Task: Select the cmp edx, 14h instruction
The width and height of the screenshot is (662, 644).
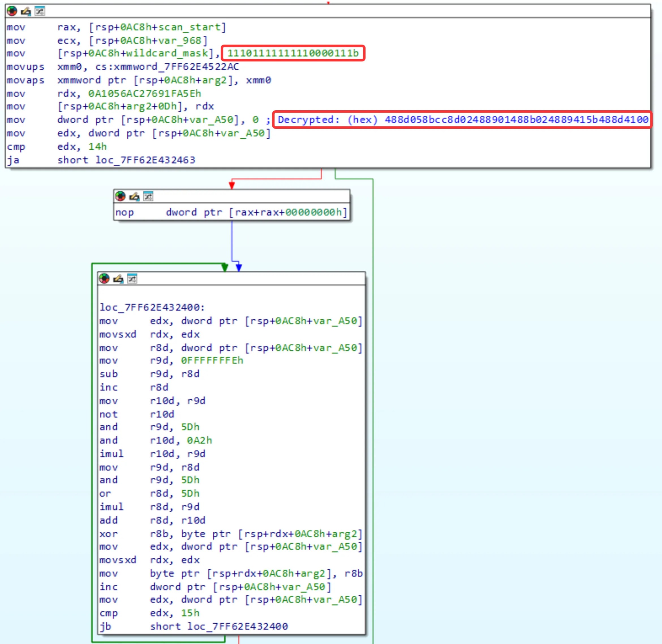Action: [57, 147]
